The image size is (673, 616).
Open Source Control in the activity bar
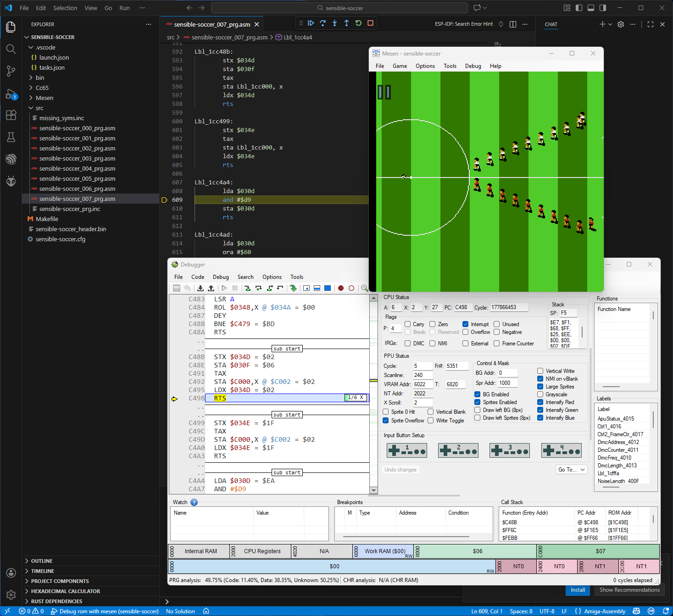click(11, 71)
